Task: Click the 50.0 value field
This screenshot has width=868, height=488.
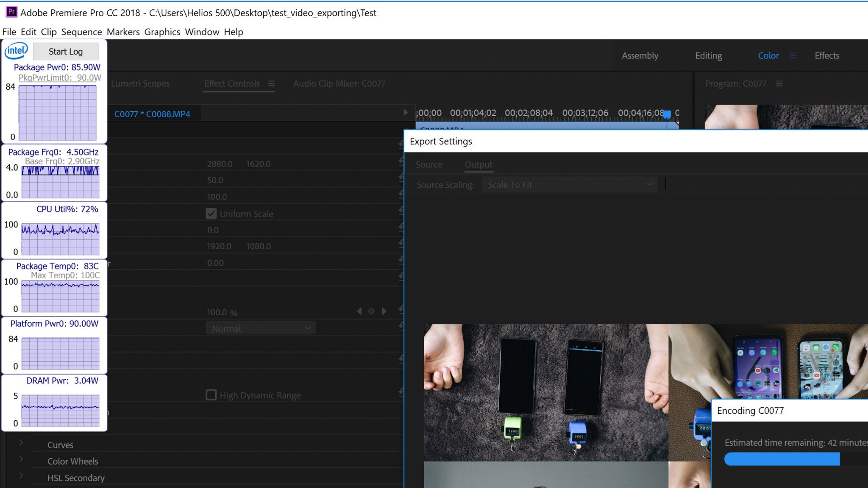Action: coord(215,180)
